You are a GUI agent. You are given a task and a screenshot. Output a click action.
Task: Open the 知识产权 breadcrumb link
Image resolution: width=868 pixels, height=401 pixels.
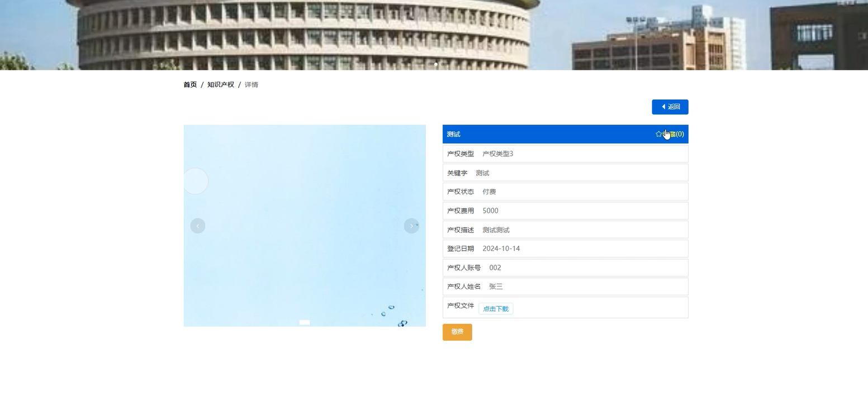(221, 85)
